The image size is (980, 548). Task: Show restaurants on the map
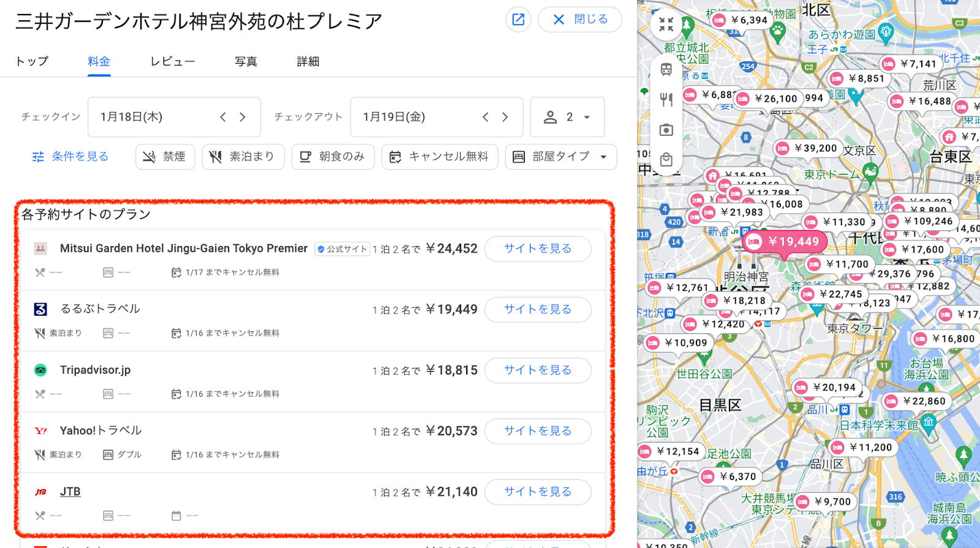pos(666,99)
